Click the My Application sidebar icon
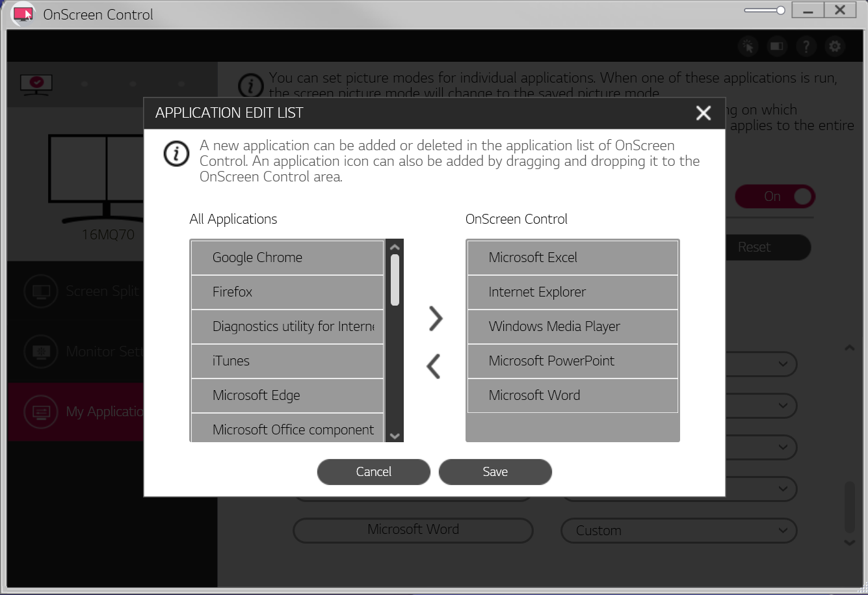 [x=41, y=412]
